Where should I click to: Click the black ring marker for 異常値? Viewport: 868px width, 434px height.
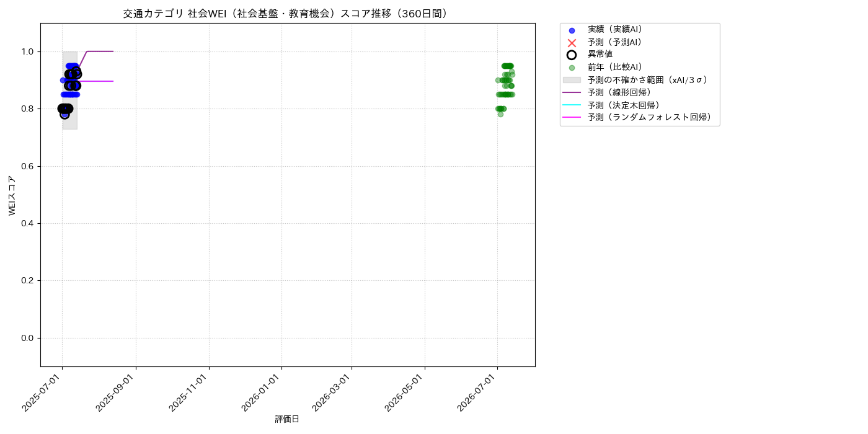(572, 55)
